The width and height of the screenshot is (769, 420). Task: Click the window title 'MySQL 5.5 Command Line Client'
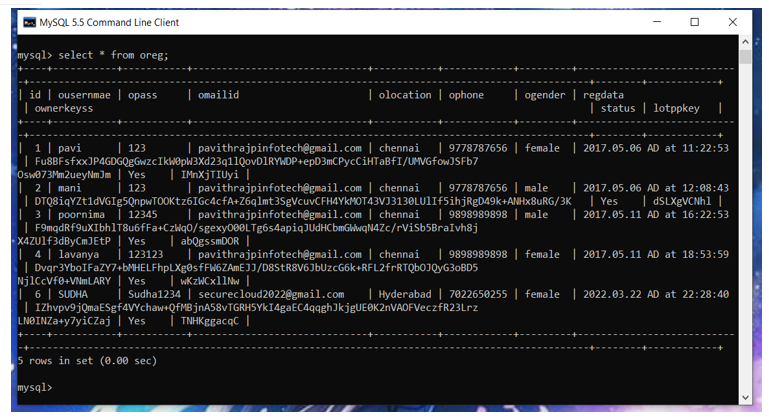[x=109, y=23]
